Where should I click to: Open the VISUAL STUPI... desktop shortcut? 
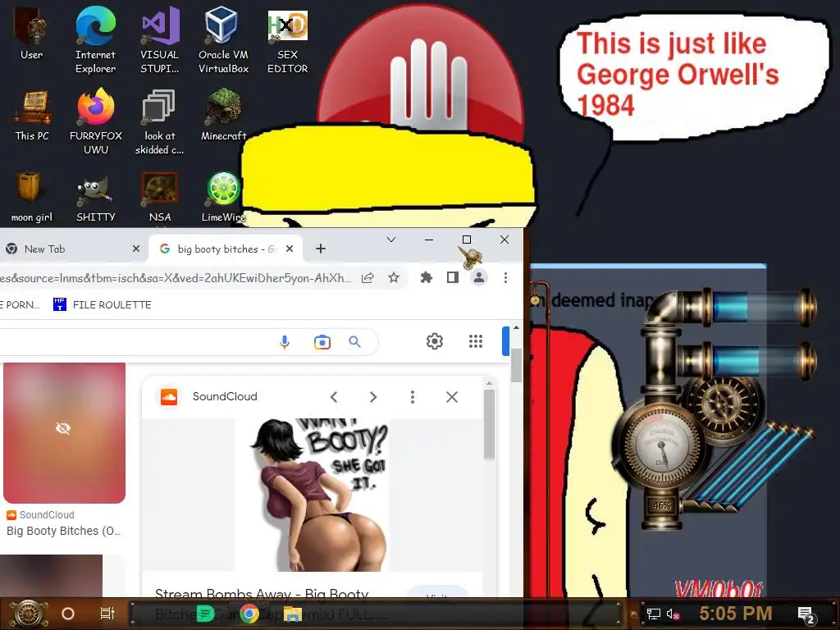pyautogui.click(x=160, y=40)
